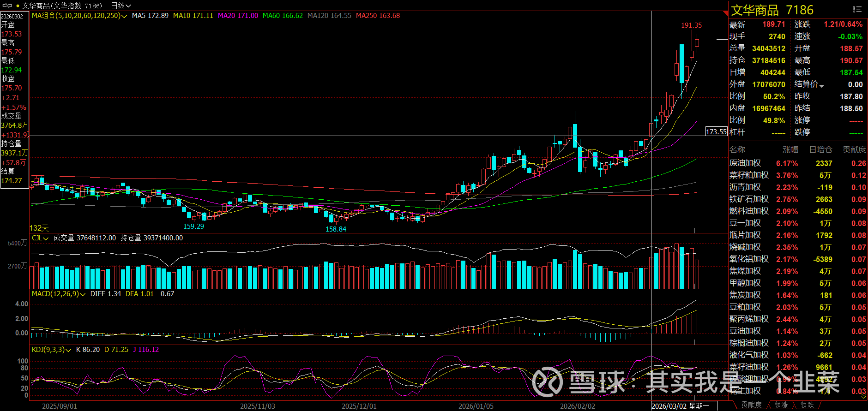Switch to the 领涨 tab
Screen dimensions: 868x411
coord(781,405)
